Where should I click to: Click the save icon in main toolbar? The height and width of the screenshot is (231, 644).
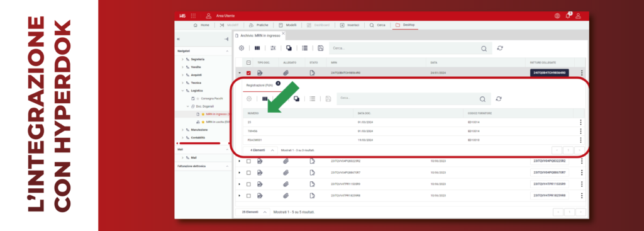320,48
